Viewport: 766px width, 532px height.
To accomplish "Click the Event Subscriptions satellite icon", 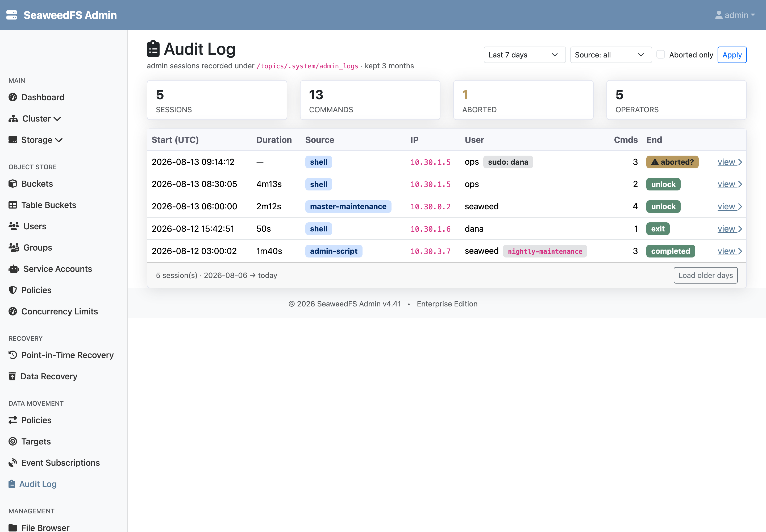I will (x=13, y=463).
